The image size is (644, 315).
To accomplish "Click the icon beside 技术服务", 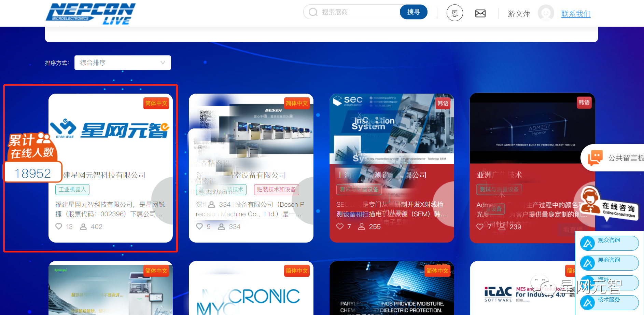I will tap(588, 302).
